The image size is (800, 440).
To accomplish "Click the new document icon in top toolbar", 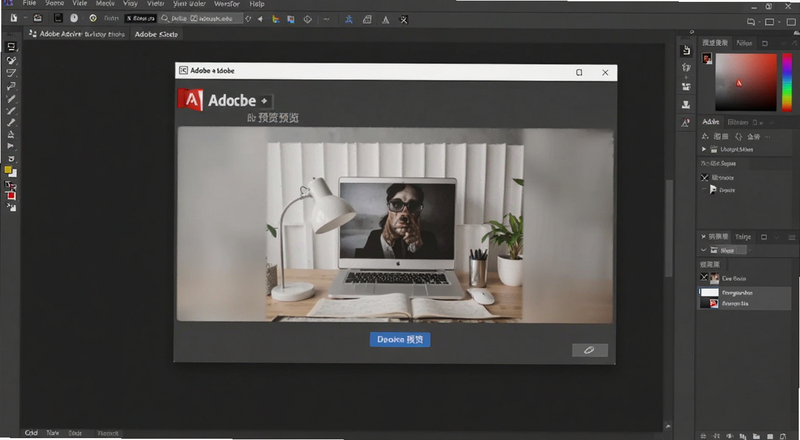I will [x=14, y=18].
